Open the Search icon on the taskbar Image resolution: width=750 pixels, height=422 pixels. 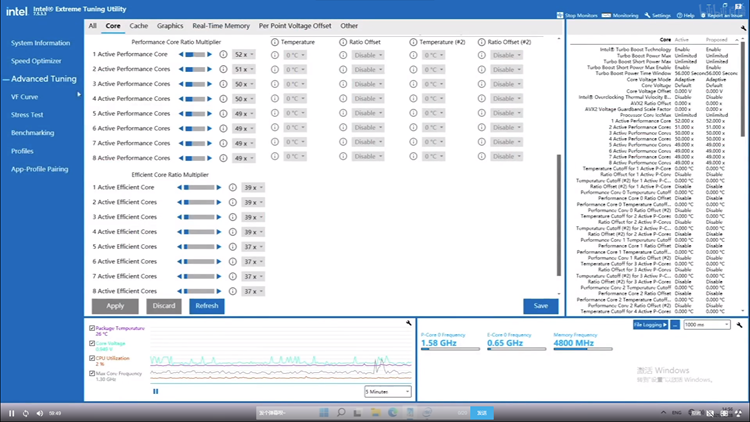point(341,412)
